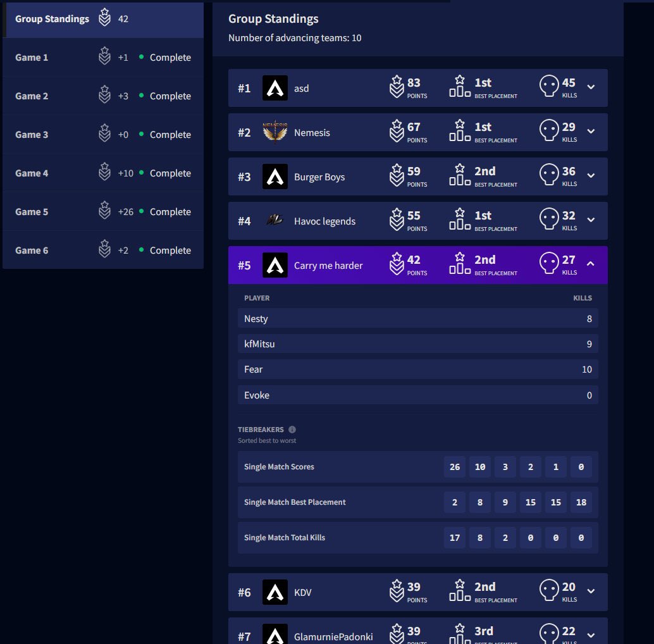Open the Group Standings tab

pos(103,19)
